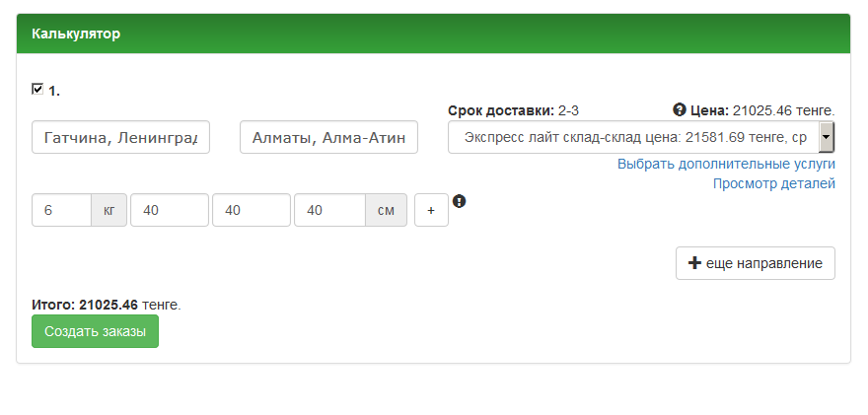
Task: Click the Срок доставки label
Action: (x=500, y=110)
